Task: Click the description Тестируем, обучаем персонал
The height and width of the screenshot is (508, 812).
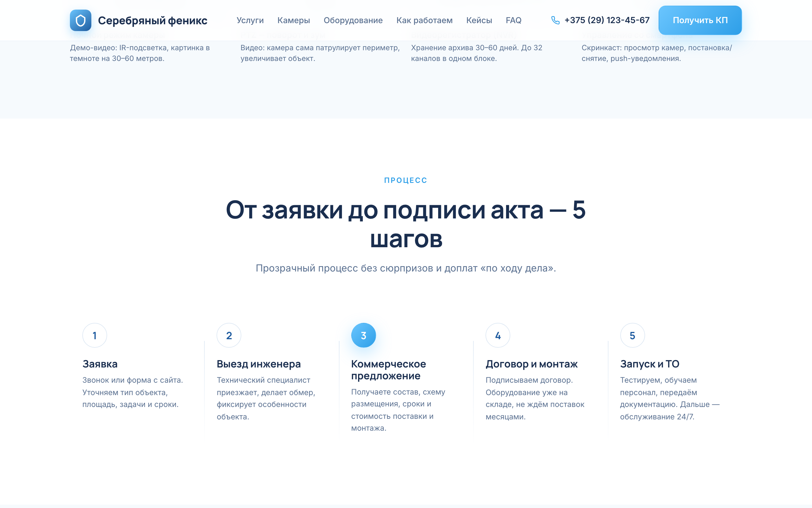Action: [x=670, y=398]
